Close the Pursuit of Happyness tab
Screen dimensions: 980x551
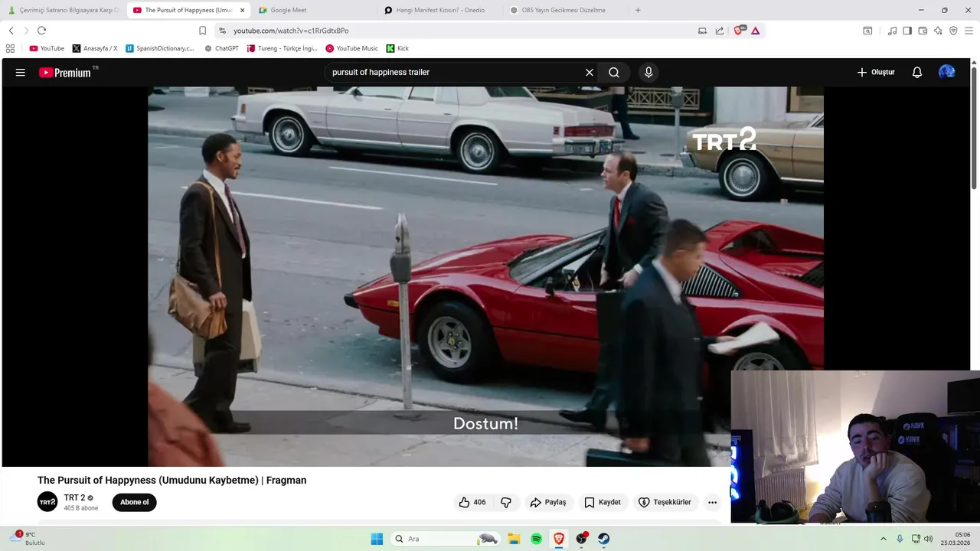tap(242, 10)
